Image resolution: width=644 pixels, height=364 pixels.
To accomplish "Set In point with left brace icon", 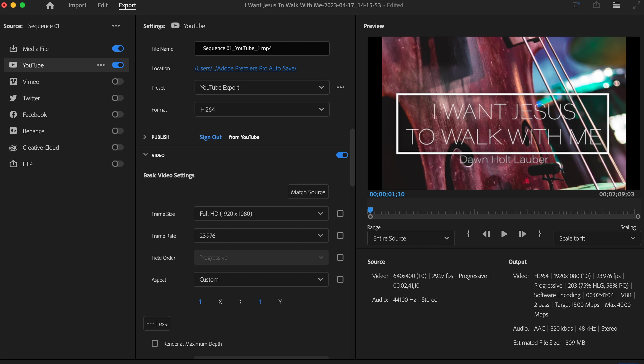I will (468, 234).
